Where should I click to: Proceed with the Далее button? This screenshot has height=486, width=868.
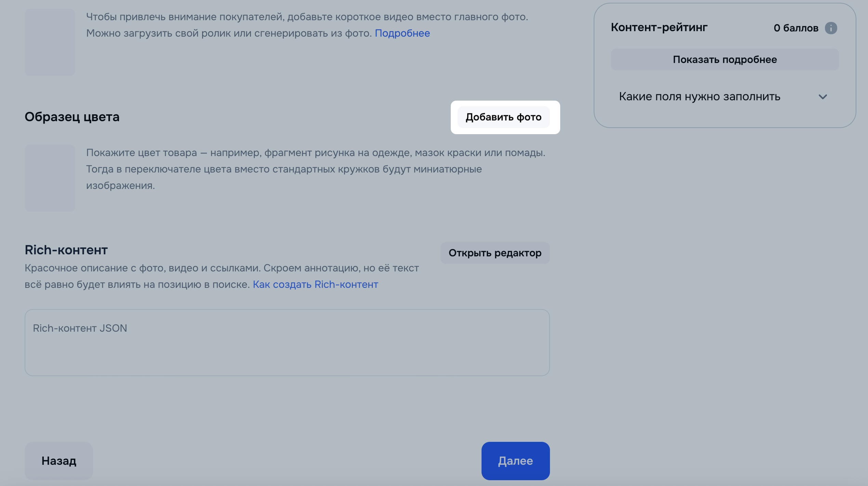pos(515,461)
